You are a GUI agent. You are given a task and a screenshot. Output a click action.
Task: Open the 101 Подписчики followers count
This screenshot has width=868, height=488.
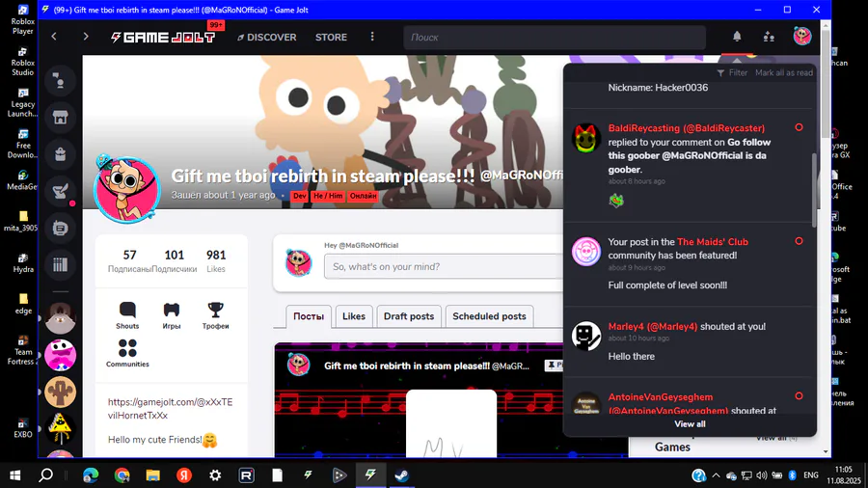point(174,261)
